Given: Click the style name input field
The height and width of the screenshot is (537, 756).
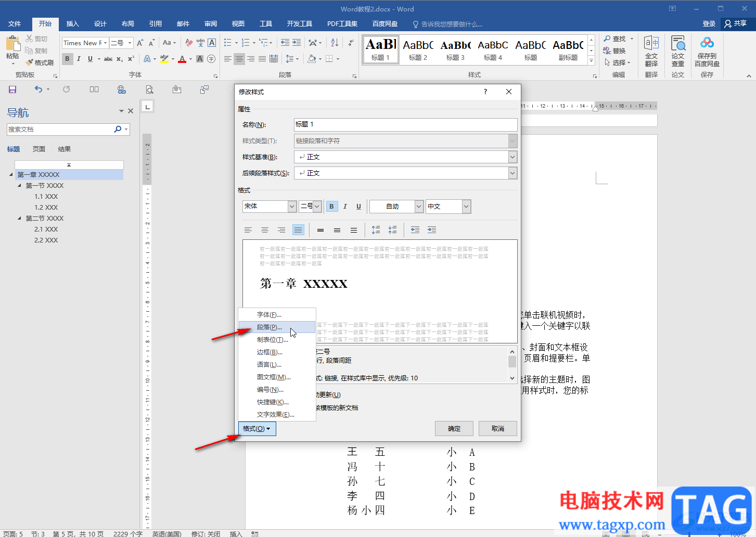Looking at the screenshot, I should (x=406, y=124).
